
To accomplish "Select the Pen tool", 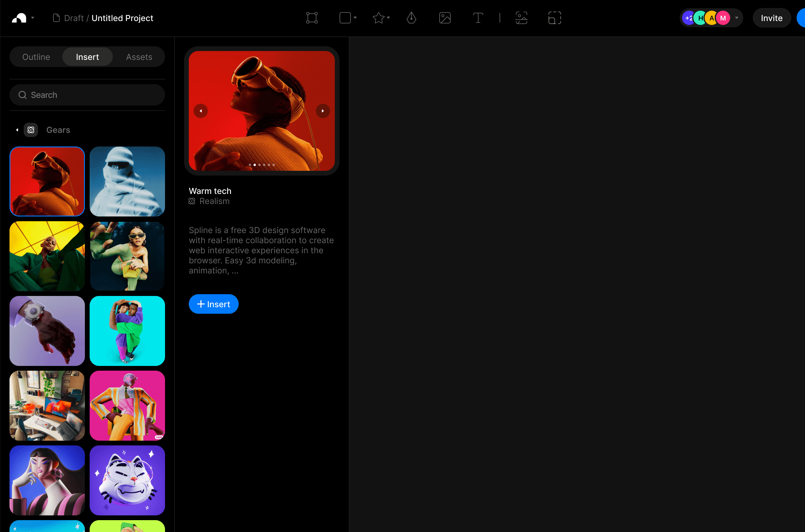I will 411,18.
